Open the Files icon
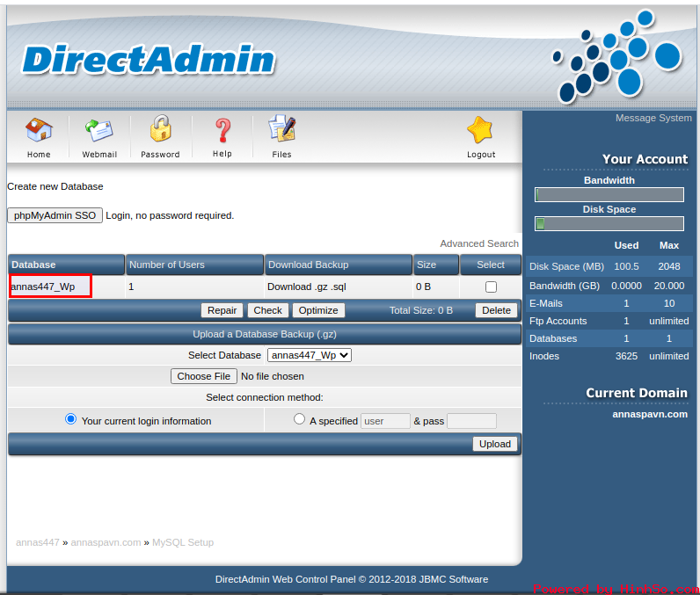The width and height of the screenshot is (700, 595). (281, 128)
